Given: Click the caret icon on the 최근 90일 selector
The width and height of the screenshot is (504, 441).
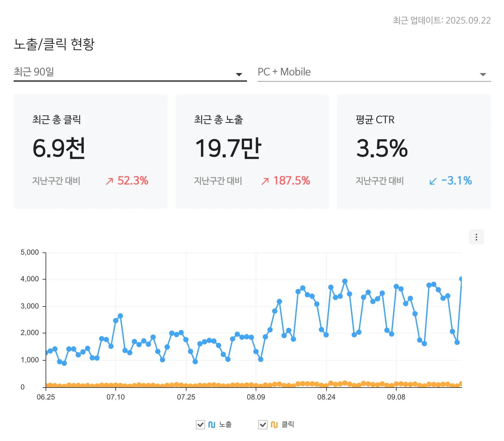Looking at the screenshot, I should [x=239, y=74].
